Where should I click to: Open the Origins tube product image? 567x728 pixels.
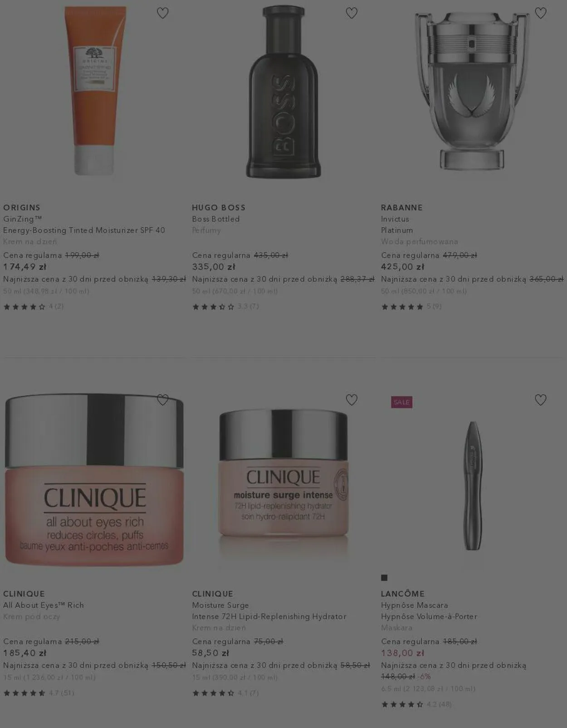94,91
